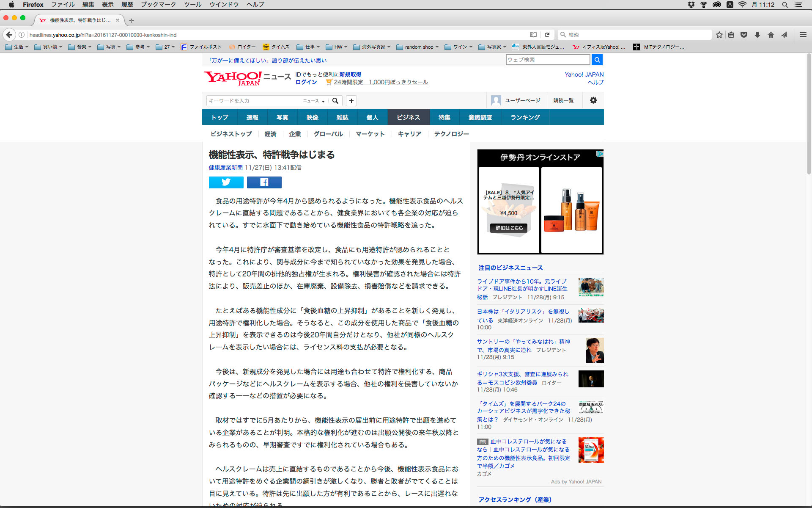Open Pocket save icon in toolbar
The width and height of the screenshot is (812, 508).
(x=744, y=35)
